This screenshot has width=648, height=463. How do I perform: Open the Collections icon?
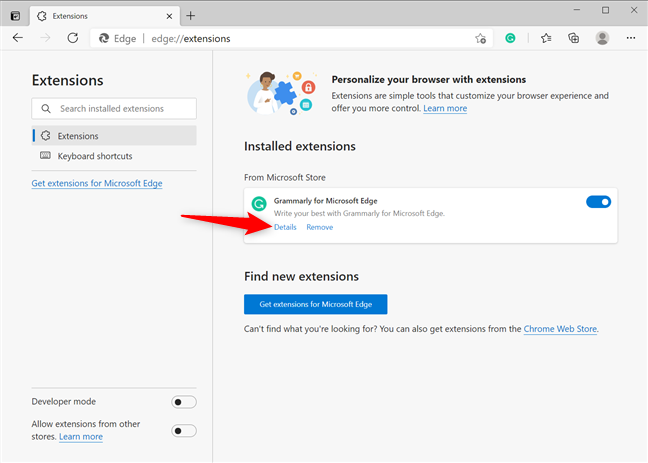click(574, 38)
